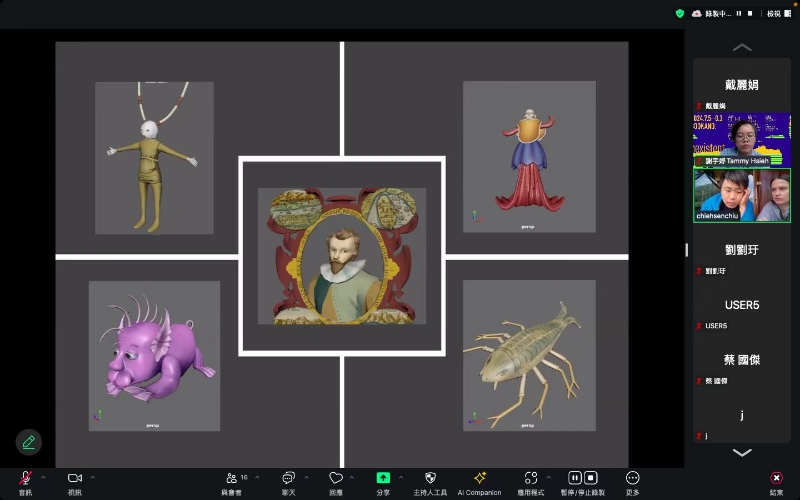Unmute the microphone (音訊) icon

tap(25, 478)
